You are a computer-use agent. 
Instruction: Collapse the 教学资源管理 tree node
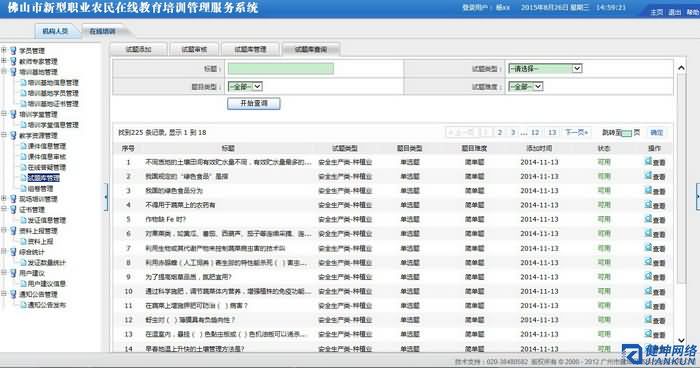(x=4, y=135)
